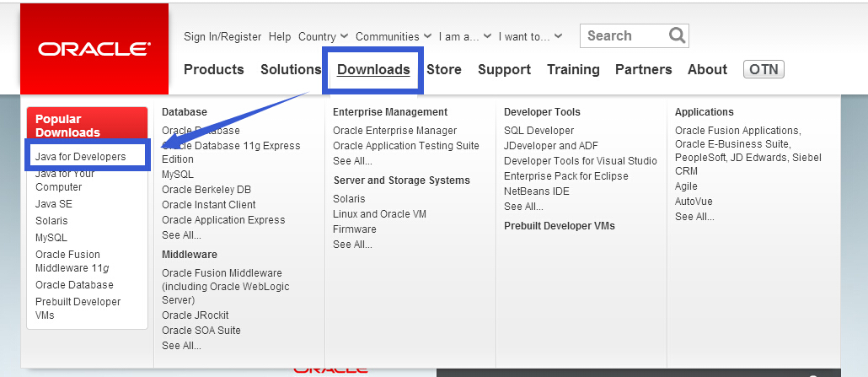Open Oracle Application Express link
Screen dimensions: 868x377
[223, 220]
